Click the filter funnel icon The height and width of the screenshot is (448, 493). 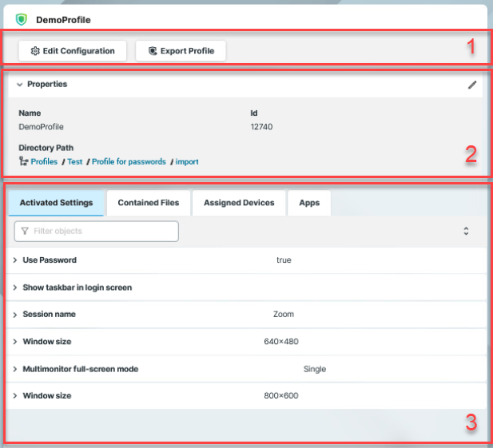tap(25, 232)
